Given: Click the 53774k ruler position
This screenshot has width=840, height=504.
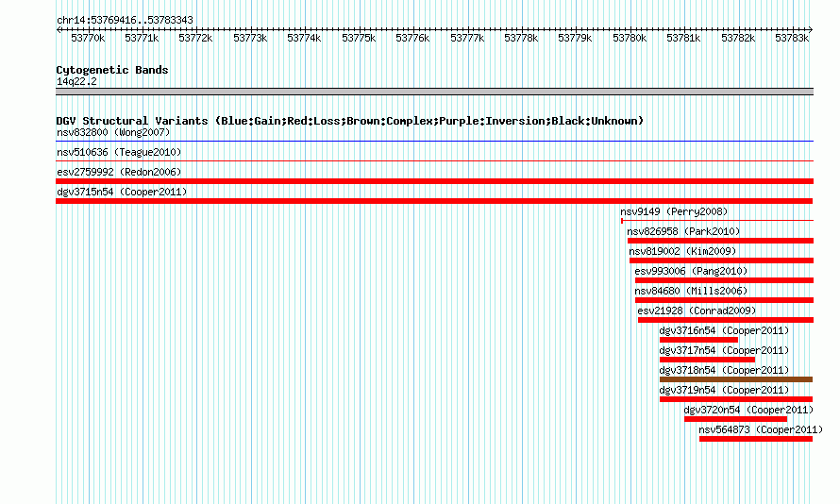Looking at the screenshot, I should (304, 38).
